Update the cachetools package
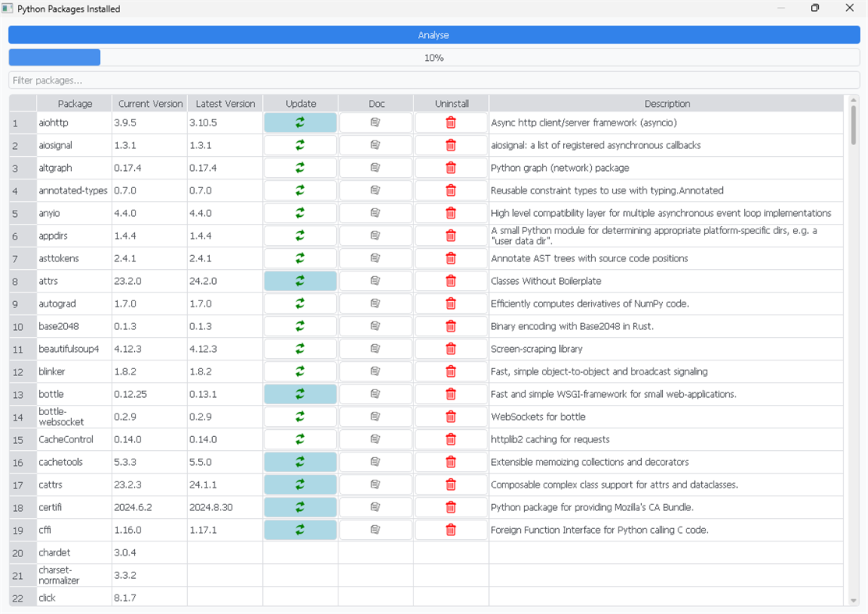This screenshot has height=614, width=868. 300,462
